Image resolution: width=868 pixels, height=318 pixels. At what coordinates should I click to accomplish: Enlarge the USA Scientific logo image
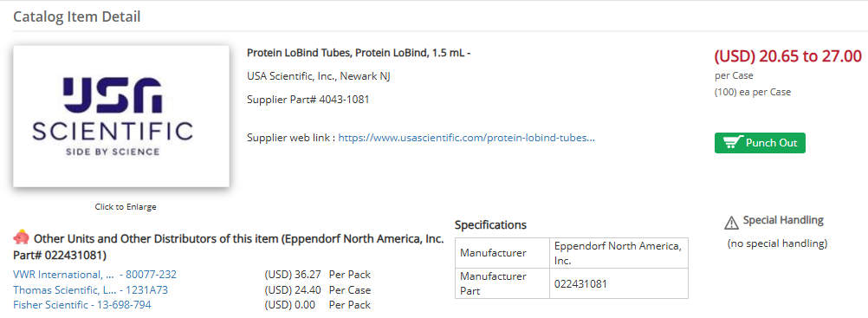tap(121, 116)
